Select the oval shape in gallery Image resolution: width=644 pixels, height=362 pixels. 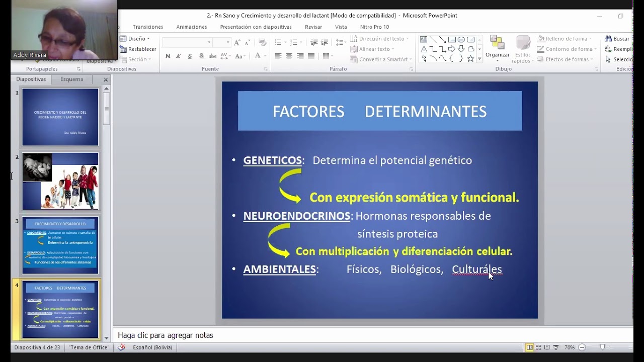461,40
